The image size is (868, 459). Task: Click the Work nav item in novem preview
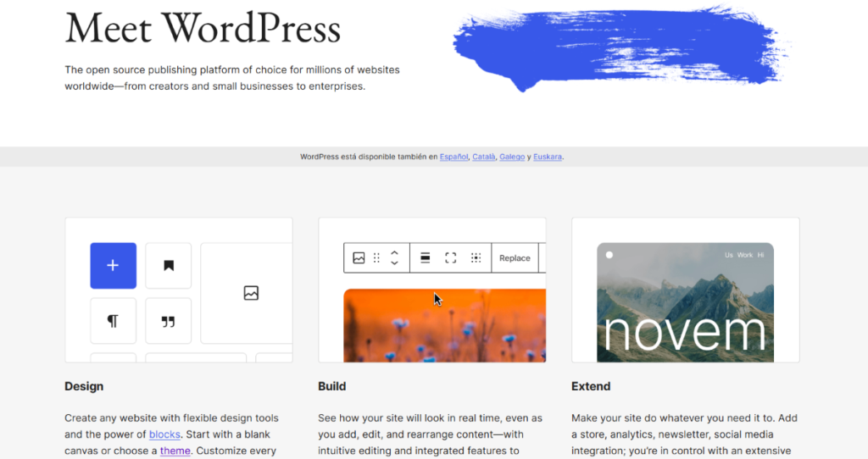tap(744, 255)
